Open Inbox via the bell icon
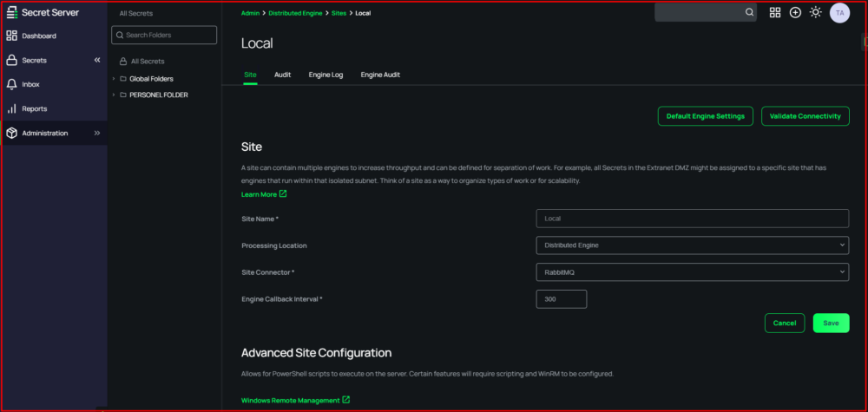 coord(11,84)
